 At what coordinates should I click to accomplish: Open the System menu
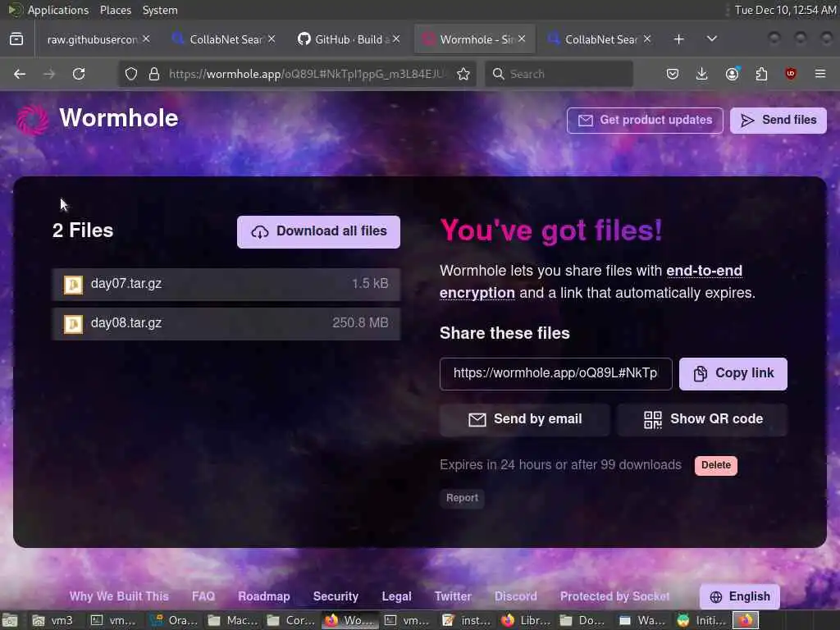(160, 10)
